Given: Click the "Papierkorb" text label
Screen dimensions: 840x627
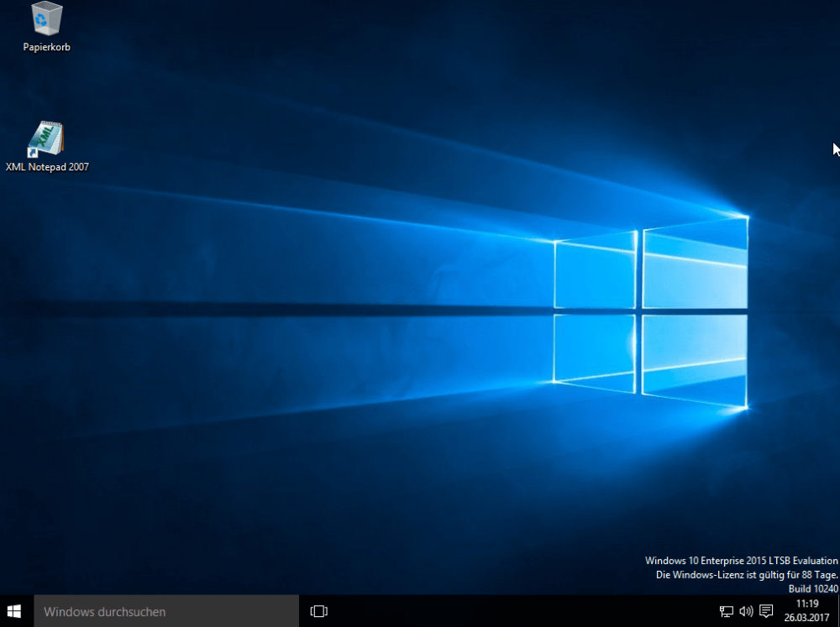Looking at the screenshot, I should 46,48.
